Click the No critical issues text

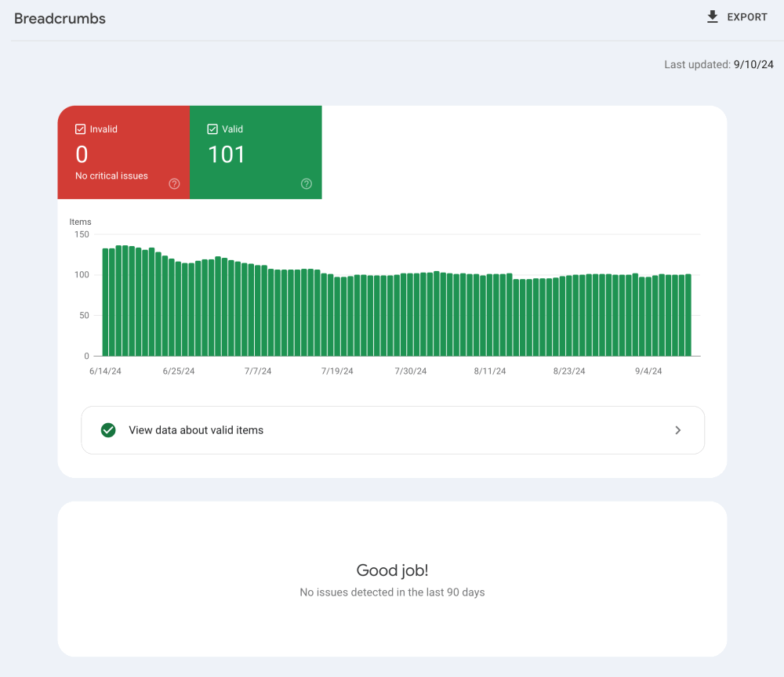[111, 176]
